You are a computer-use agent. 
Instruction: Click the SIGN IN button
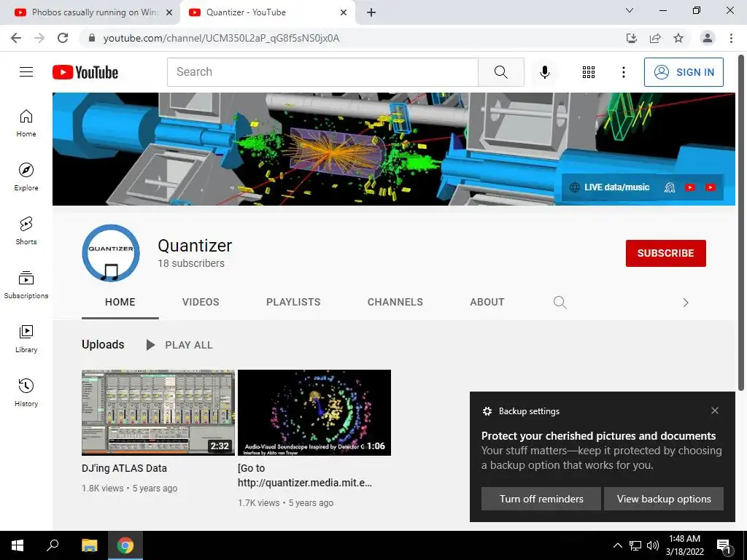tap(684, 72)
